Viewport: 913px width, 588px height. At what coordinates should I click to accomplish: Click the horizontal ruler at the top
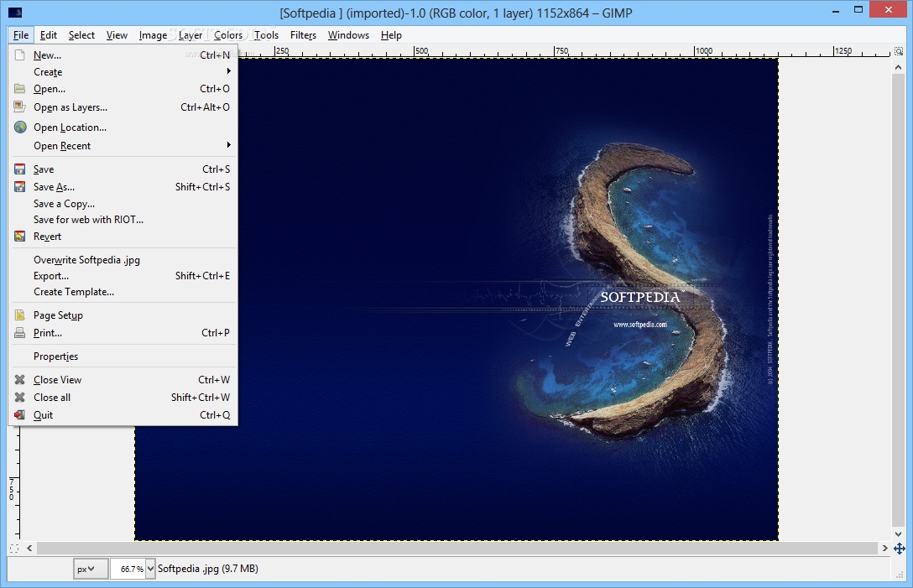pos(564,51)
